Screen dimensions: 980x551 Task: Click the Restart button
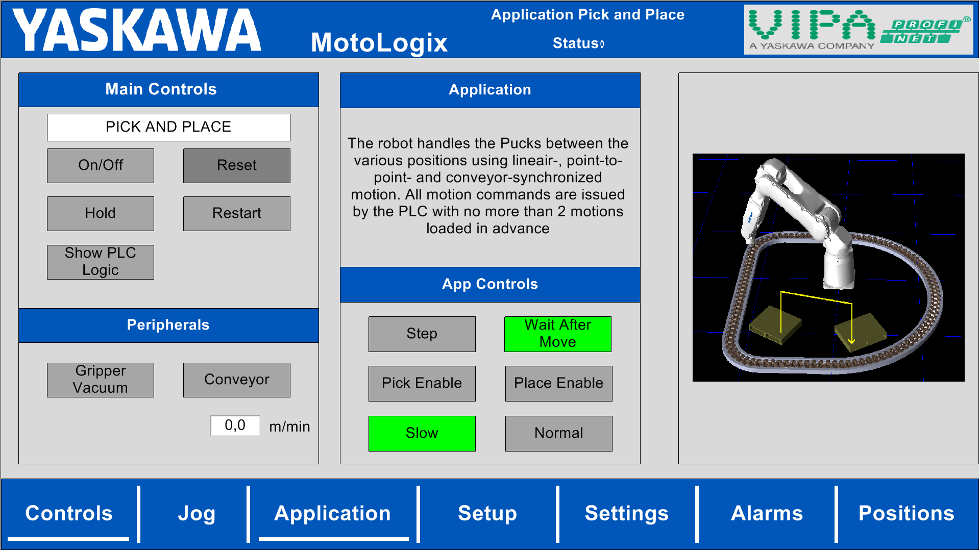[x=237, y=214]
